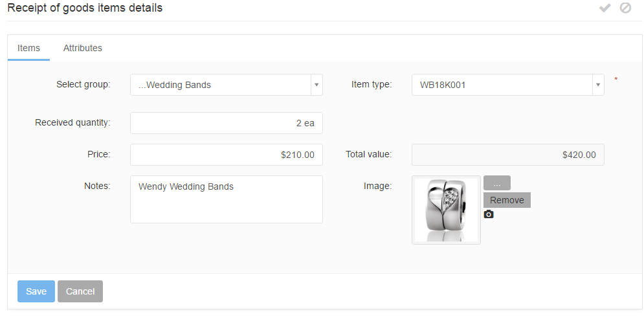Viewport: 644px width, 325px height.
Task: Expand the Item type dropdown arrow
Action: [598, 85]
